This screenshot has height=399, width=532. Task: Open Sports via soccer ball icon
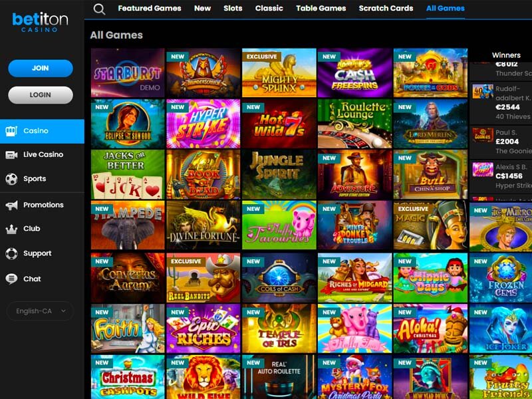[x=11, y=179]
